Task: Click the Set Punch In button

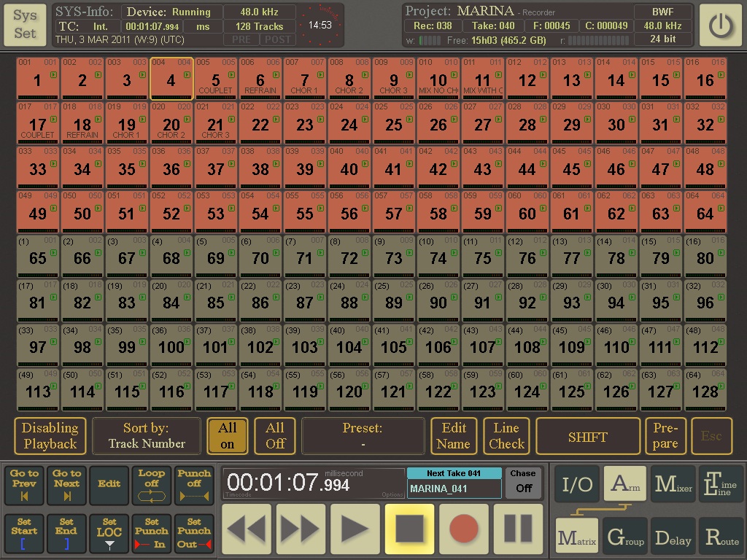Action: 152,533
